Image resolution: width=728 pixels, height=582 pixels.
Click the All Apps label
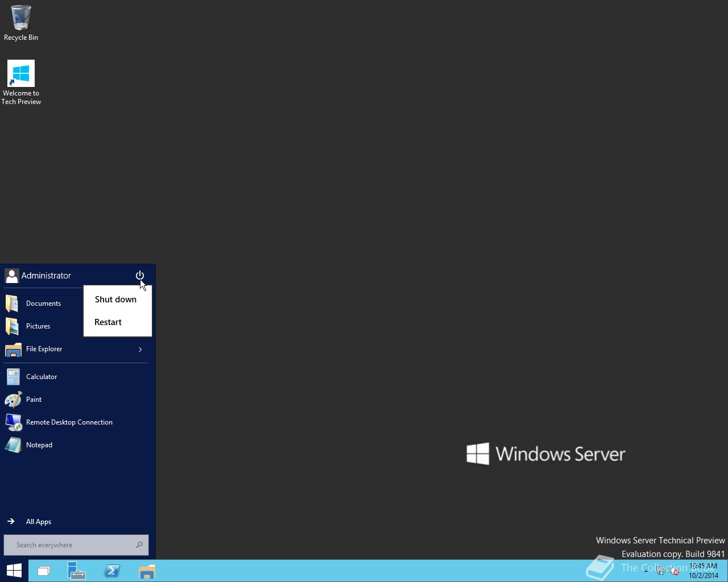pos(39,522)
